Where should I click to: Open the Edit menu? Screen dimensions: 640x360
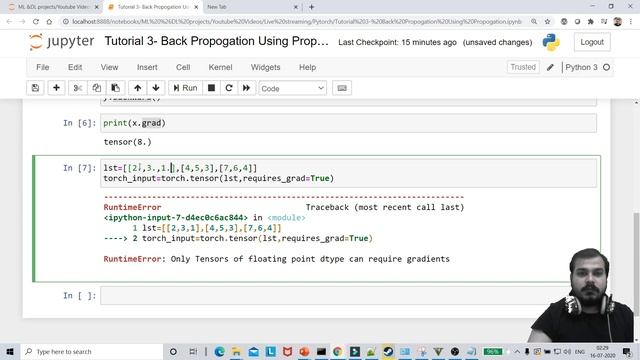[75, 67]
